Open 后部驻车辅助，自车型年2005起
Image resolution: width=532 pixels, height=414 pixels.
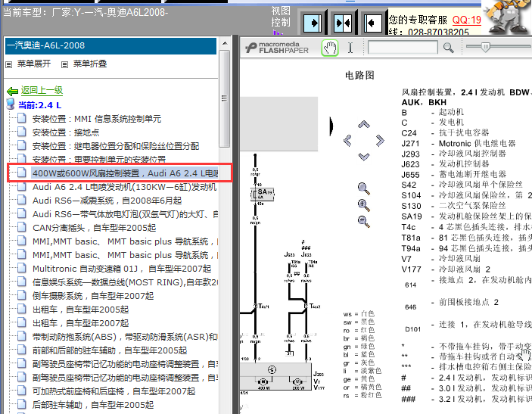(x=93, y=405)
